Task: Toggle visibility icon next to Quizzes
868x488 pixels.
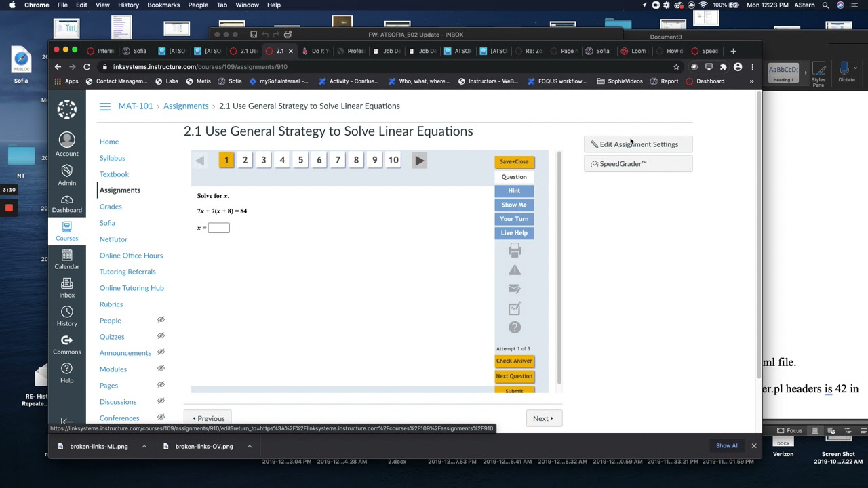Action: pyautogui.click(x=161, y=336)
